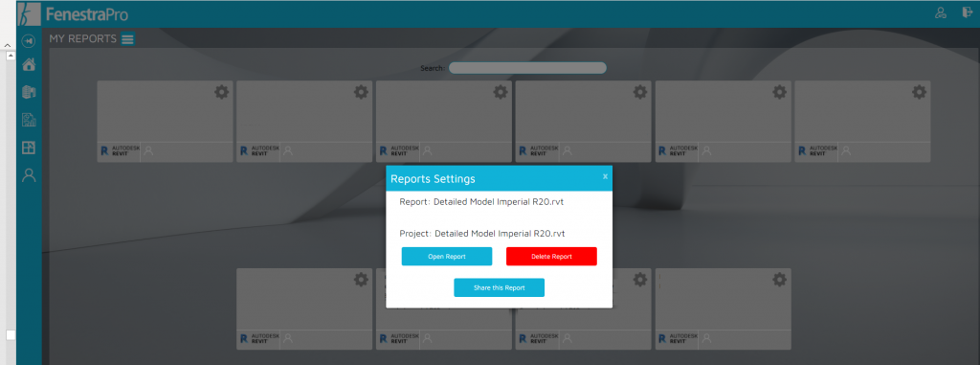Collapse sidebar with the circled arrow icon
Screen dimensions: 980x365
28,41
